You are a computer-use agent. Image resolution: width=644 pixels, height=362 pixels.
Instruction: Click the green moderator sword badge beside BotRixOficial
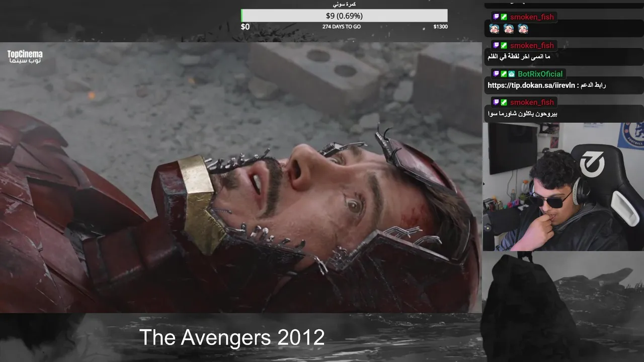tap(504, 74)
